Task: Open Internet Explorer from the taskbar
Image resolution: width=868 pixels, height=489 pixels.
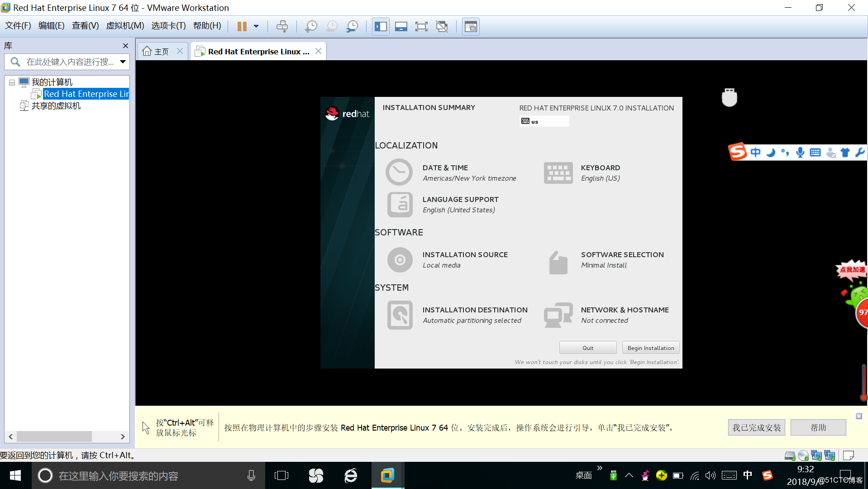Action: 351,475
